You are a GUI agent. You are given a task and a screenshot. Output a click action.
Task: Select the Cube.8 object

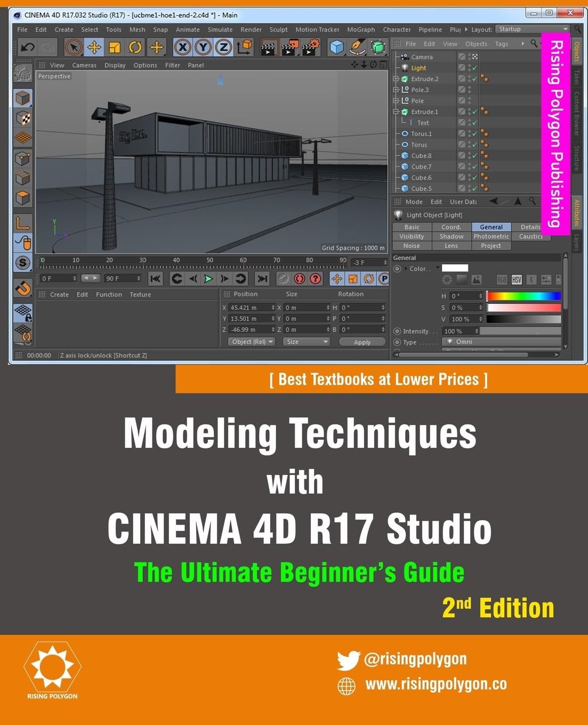[x=421, y=156]
